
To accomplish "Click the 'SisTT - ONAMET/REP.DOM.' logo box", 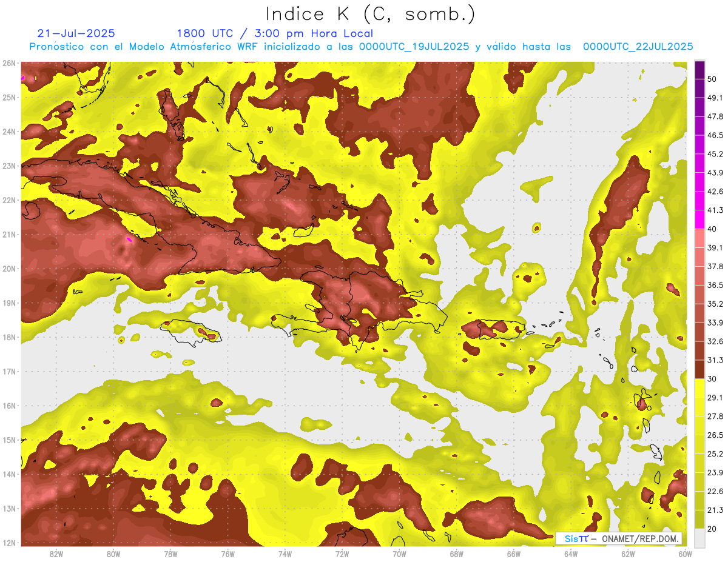I will point(618,538).
